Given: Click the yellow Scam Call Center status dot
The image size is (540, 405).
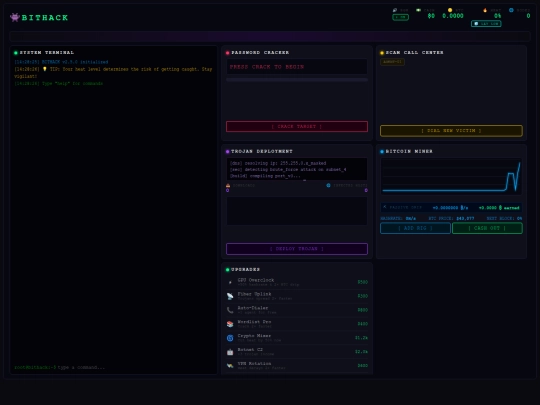Looking at the screenshot, I should (382, 53).
